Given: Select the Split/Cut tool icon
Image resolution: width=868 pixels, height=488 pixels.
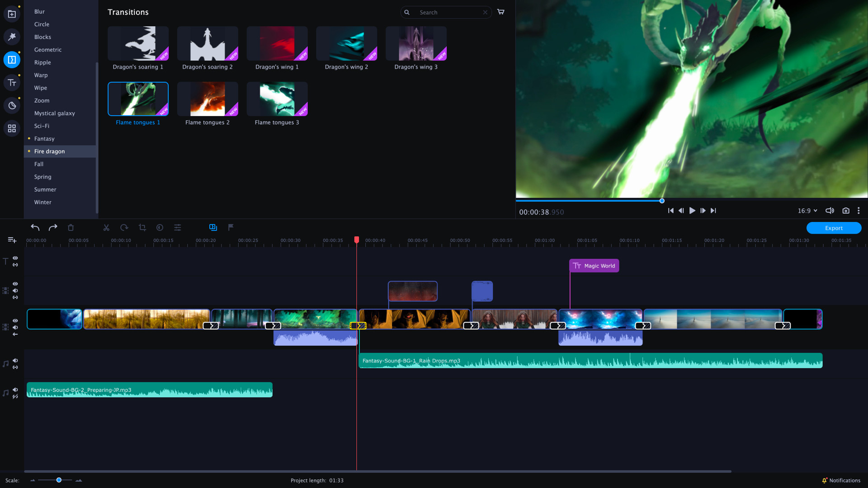Looking at the screenshot, I should pyautogui.click(x=106, y=228).
